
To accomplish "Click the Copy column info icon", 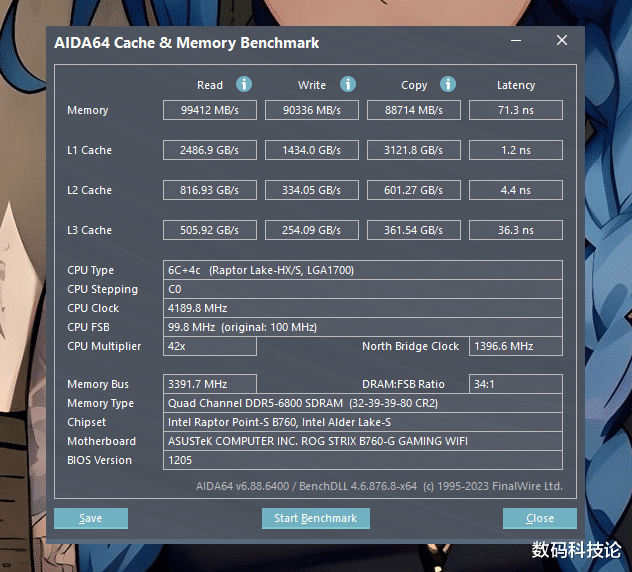I will [448, 85].
